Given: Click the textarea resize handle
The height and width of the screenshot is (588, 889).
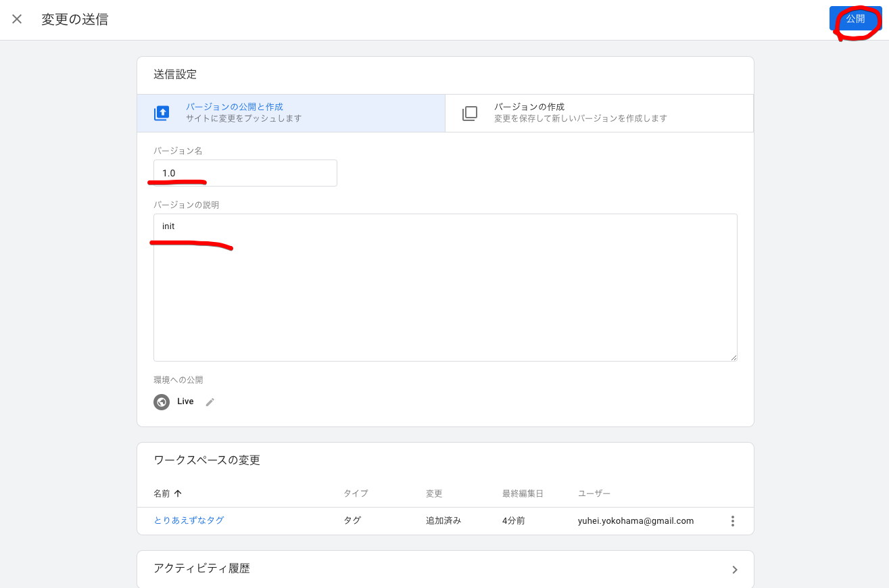Looking at the screenshot, I should click(734, 357).
